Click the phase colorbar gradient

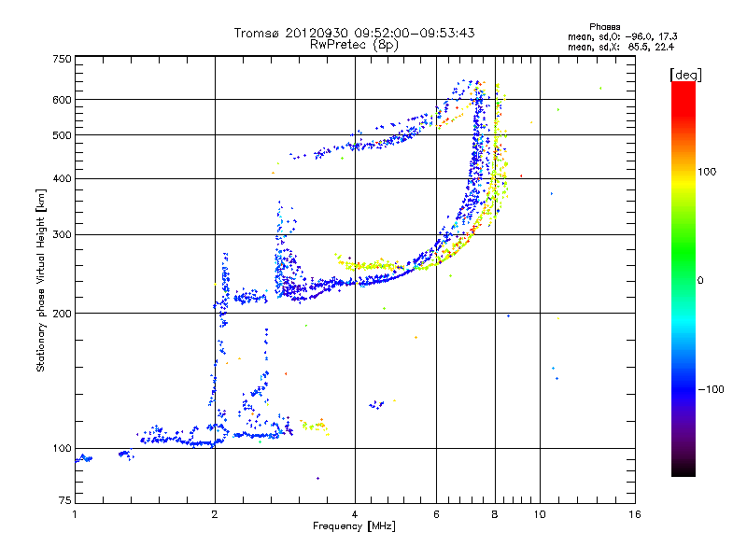pos(684,278)
